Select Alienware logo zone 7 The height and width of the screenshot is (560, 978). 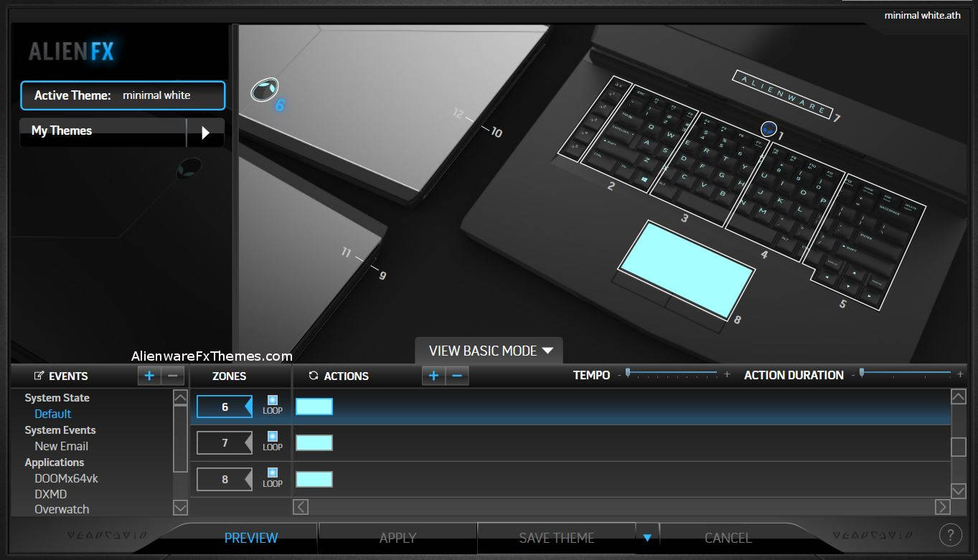783,95
